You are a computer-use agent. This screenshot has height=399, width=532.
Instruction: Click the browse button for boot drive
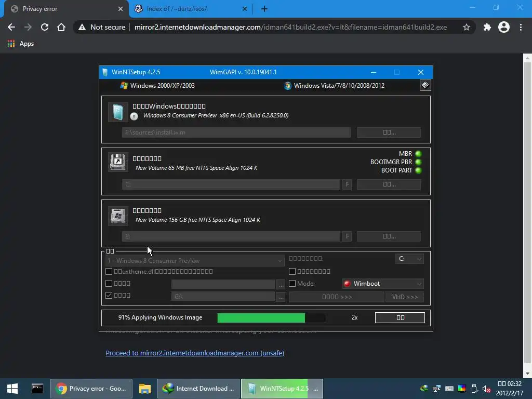coord(389,184)
